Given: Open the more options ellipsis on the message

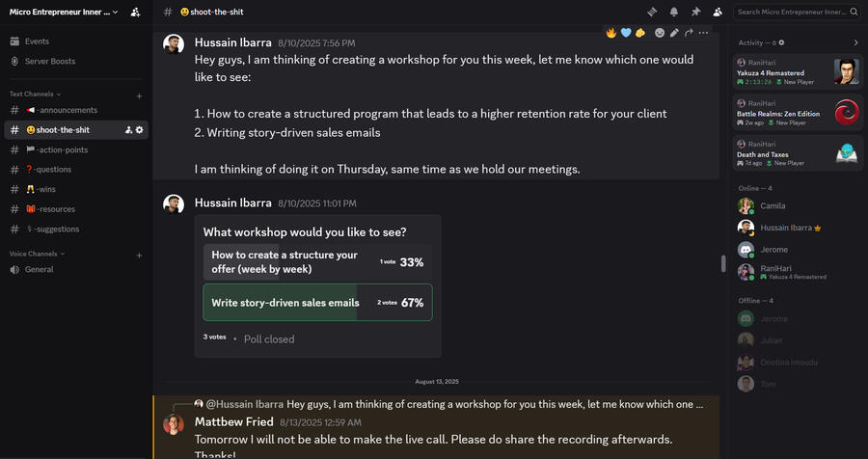Looking at the screenshot, I should [x=703, y=33].
